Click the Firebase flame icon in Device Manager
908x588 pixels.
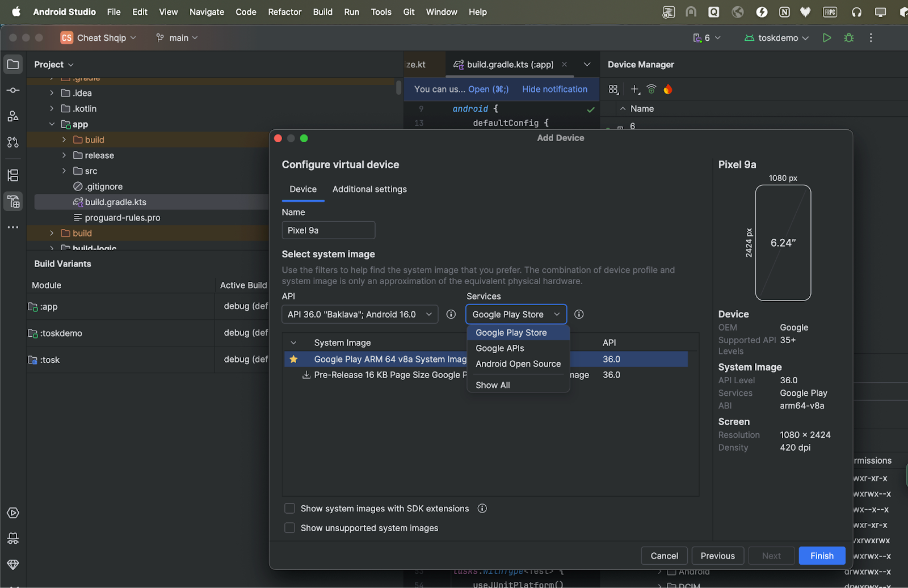pos(668,90)
